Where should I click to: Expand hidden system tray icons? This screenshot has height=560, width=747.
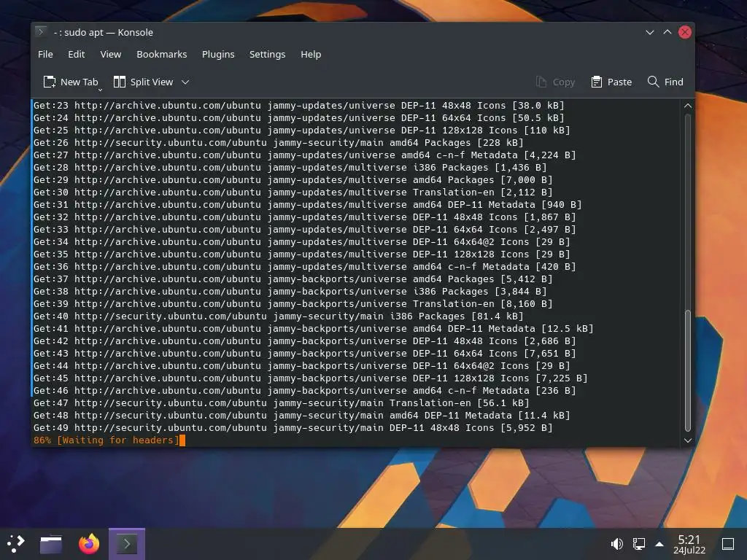[x=659, y=544]
